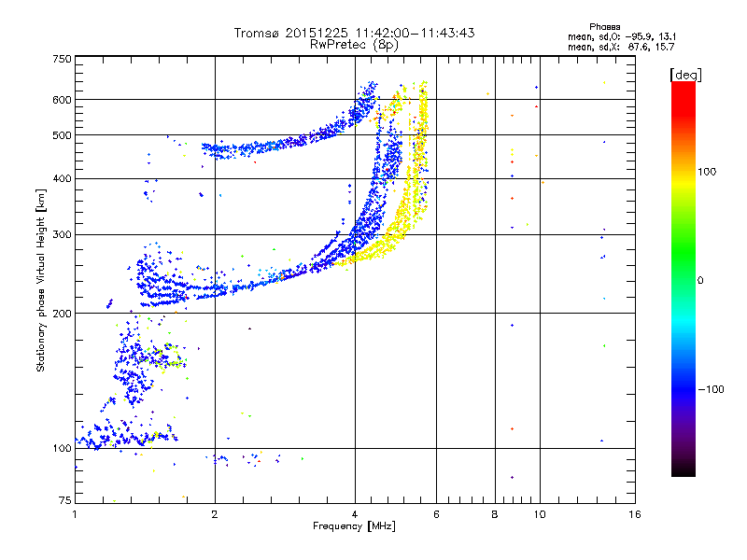This screenshot has height=560, width=747.
Task: Click the black bottom of the phase colorbar
Action: pyautogui.click(x=684, y=469)
